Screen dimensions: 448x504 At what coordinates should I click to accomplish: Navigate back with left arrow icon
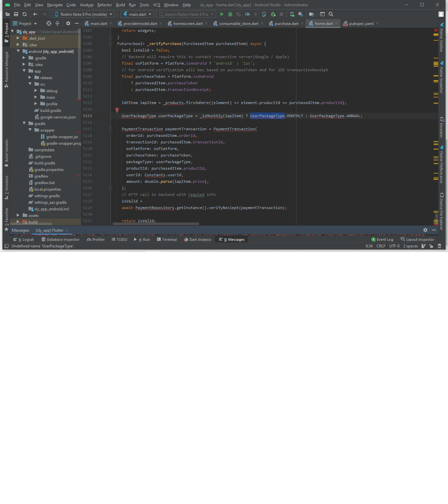pyautogui.click(x=35, y=14)
